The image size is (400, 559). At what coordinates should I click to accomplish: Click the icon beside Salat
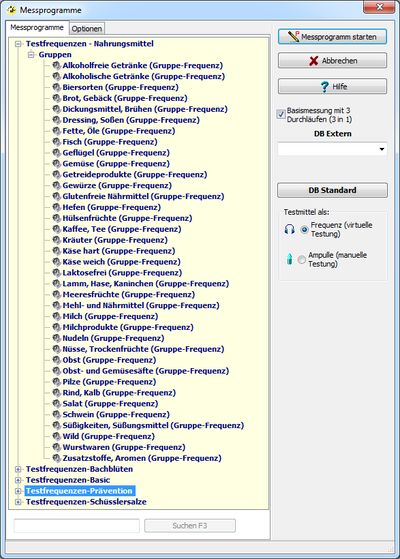[x=56, y=404]
